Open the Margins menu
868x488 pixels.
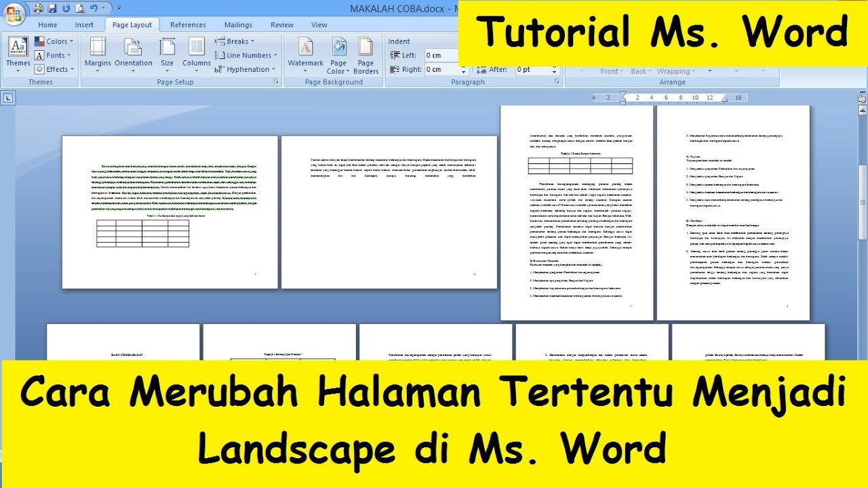point(98,54)
